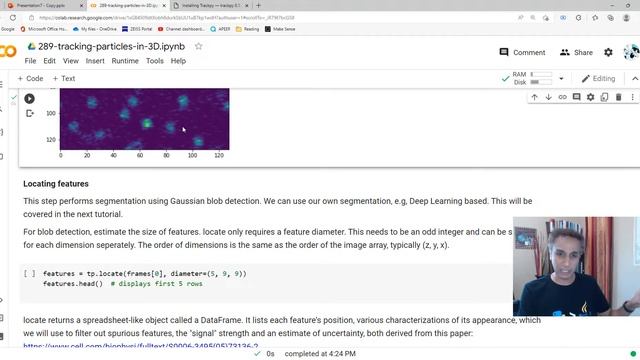Add a new Text cell

64,78
